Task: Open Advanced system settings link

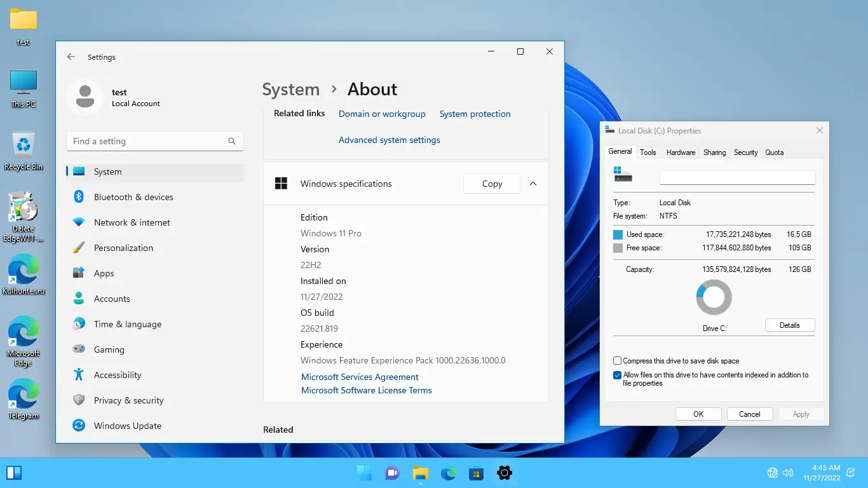Action: coord(389,140)
